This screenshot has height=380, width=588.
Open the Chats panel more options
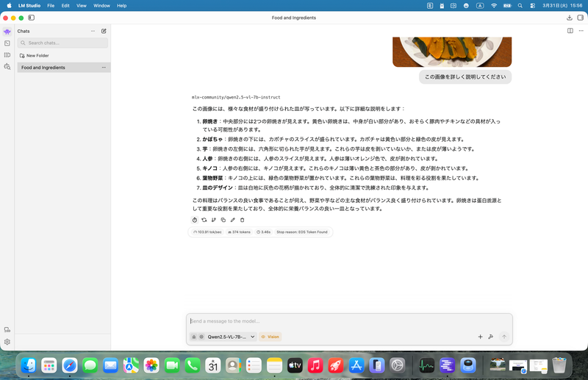pos(93,31)
